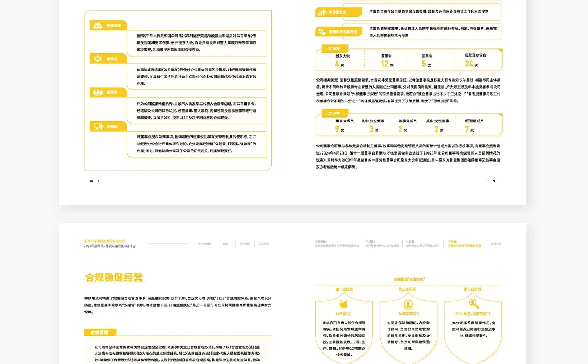Click the 业务部门 shield icon under 第一道防线
The image size is (588, 364).
click(342, 303)
